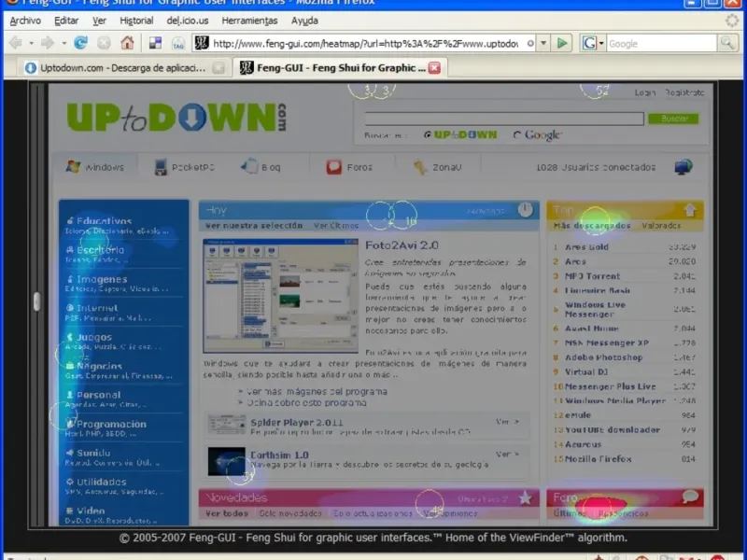This screenshot has height=560, width=747.
Task: Open the Editar menu
Action: tap(66, 21)
